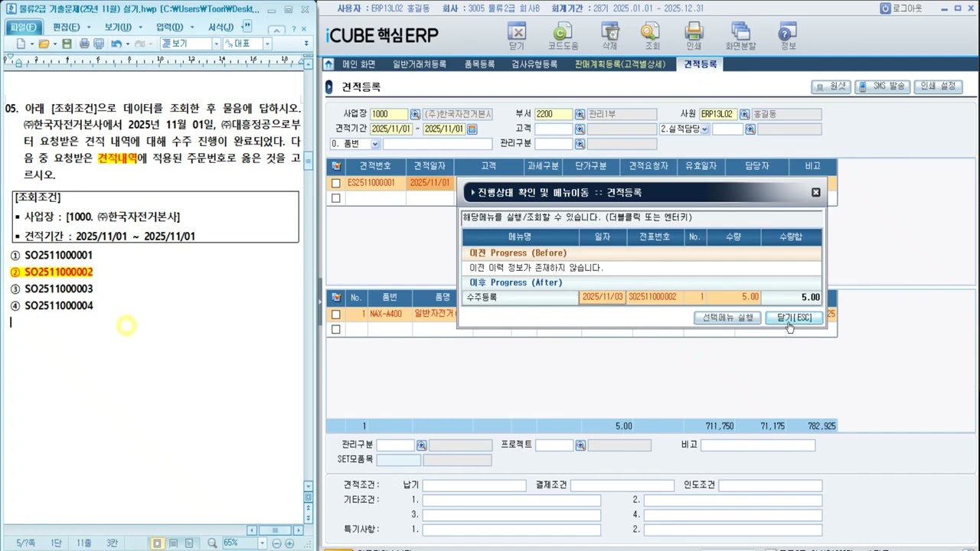Toggle select-all icon in 견적번호 grid header
Image resolution: width=980 pixels, height=551 pixels.
click(335, 166)
